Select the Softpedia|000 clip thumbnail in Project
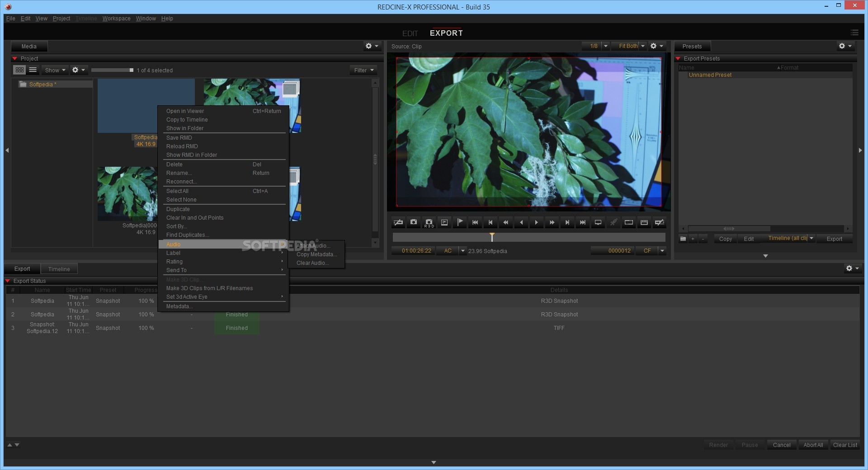 [127, 194]
